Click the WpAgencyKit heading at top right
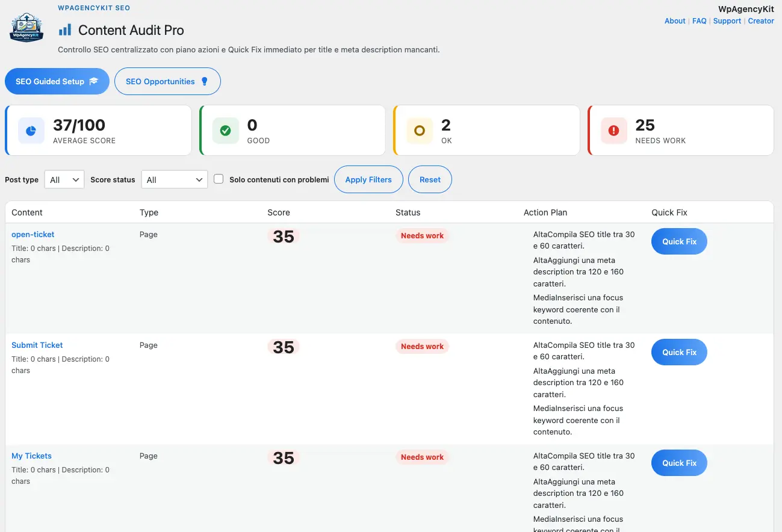Screen dimensions: 782x532 coord(746,9)
